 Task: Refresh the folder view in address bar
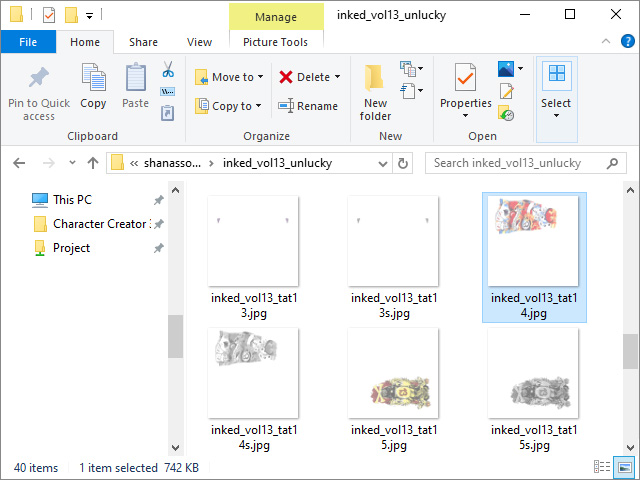pyautogui.click(x=403, y=163)
